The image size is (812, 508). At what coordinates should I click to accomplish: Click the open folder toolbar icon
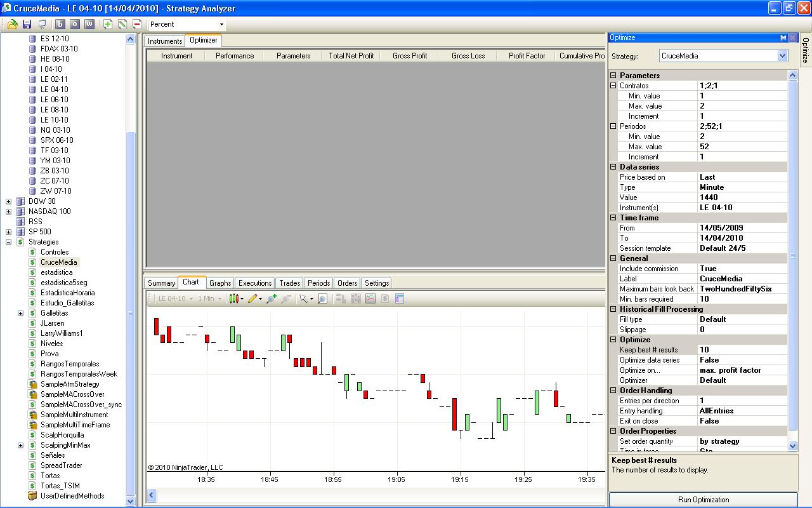12,24
